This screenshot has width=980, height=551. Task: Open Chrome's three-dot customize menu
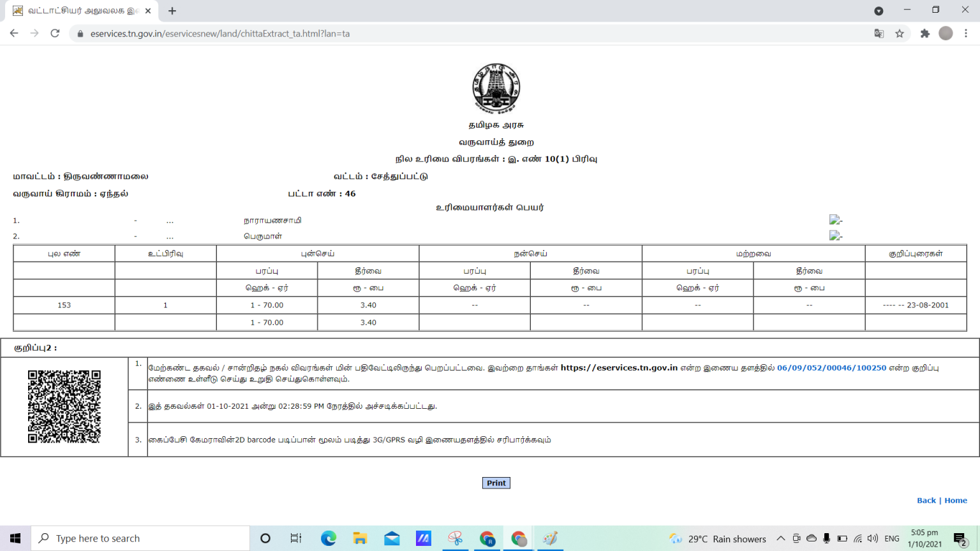(x=966, y=33)
